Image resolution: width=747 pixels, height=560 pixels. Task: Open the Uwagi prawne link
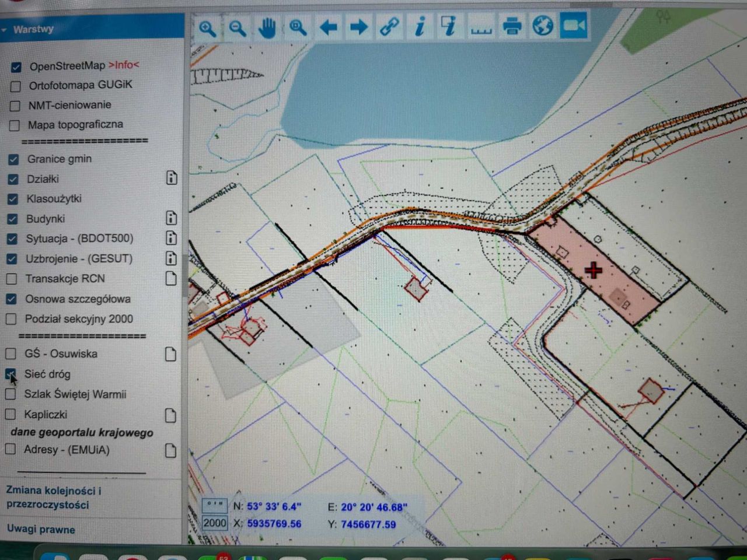click(41, 530)
